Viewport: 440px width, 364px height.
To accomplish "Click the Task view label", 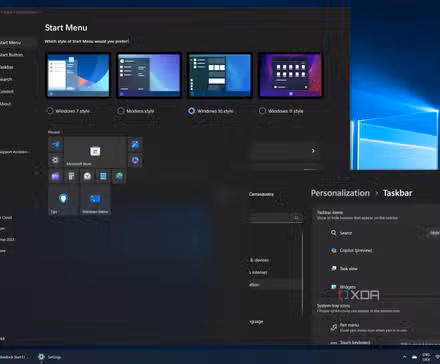I will 349,268.
